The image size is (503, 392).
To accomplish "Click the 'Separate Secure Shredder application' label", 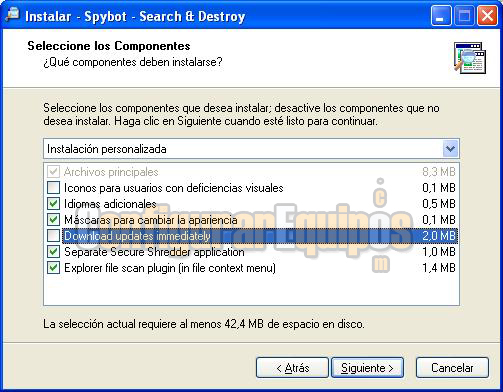I will point(154,252).
